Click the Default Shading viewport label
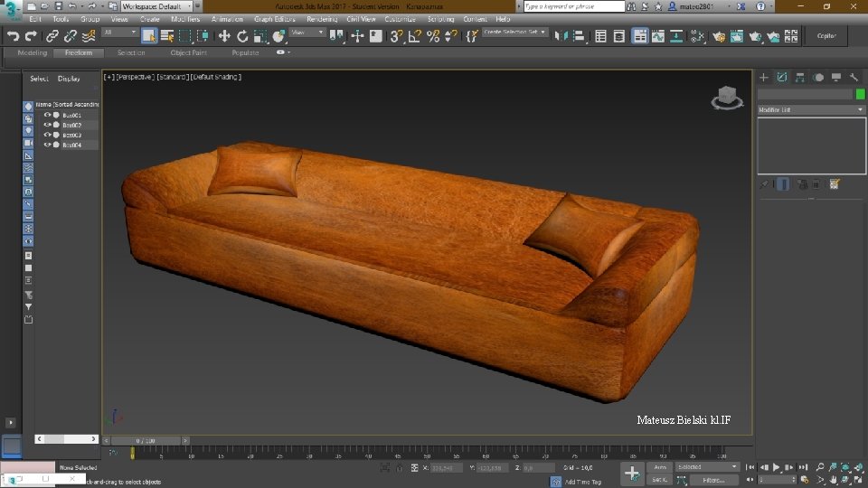Screen dimensions: 868x488 click(x=215, y=77)
